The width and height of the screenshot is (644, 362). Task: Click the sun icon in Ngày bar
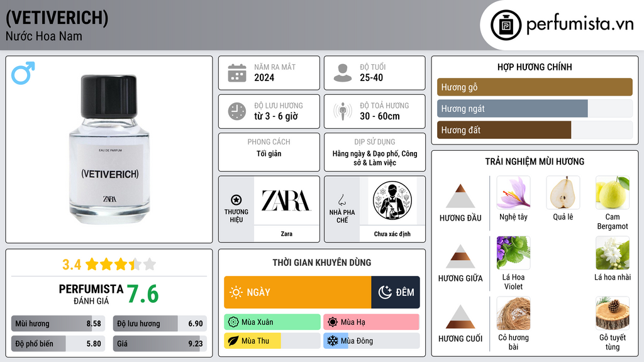(x=236, y=292)
